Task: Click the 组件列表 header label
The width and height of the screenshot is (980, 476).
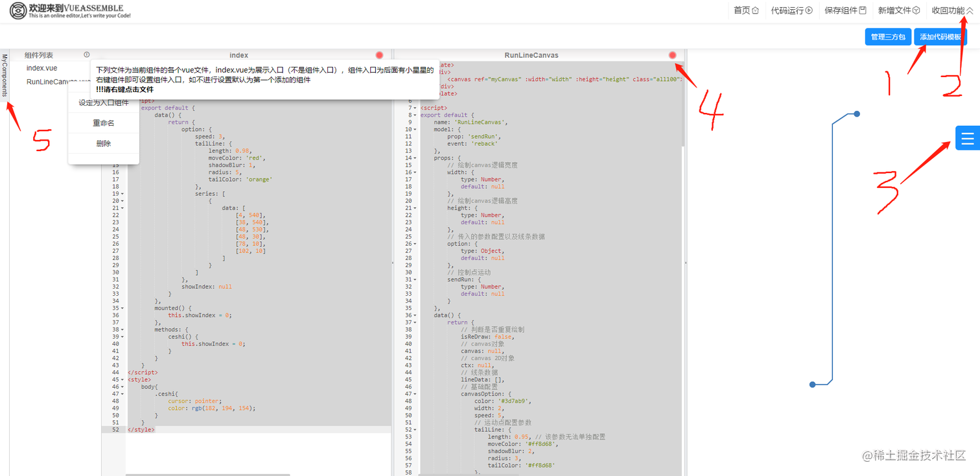Action: point(39,55)
